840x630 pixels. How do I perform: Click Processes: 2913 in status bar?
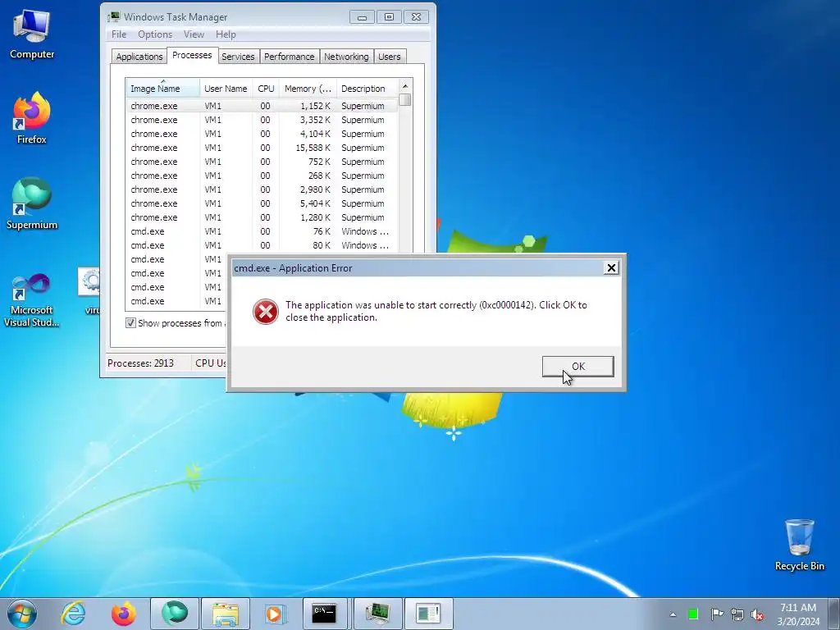tap(141, 363)
